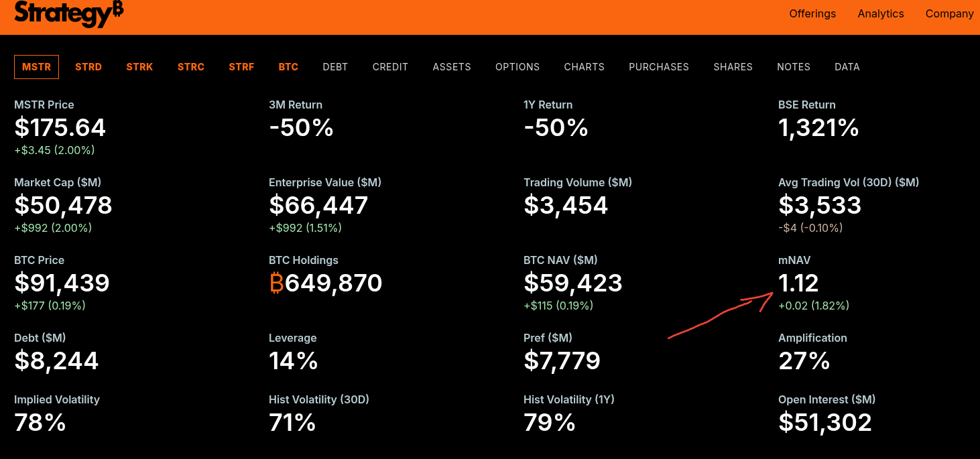Select the SHARES tab
The height and width of the screenshot is (459, 980).
(733, 67)
